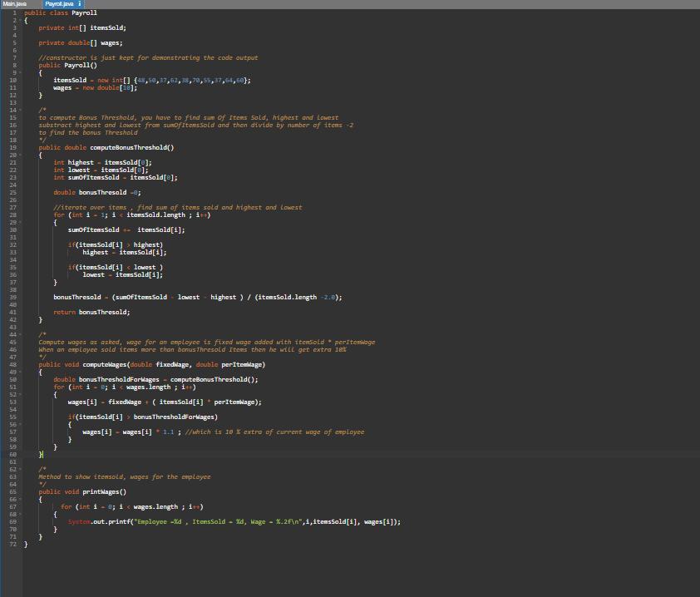
Task: Fold the for loop block at line 29
Action: coord(20,223)
